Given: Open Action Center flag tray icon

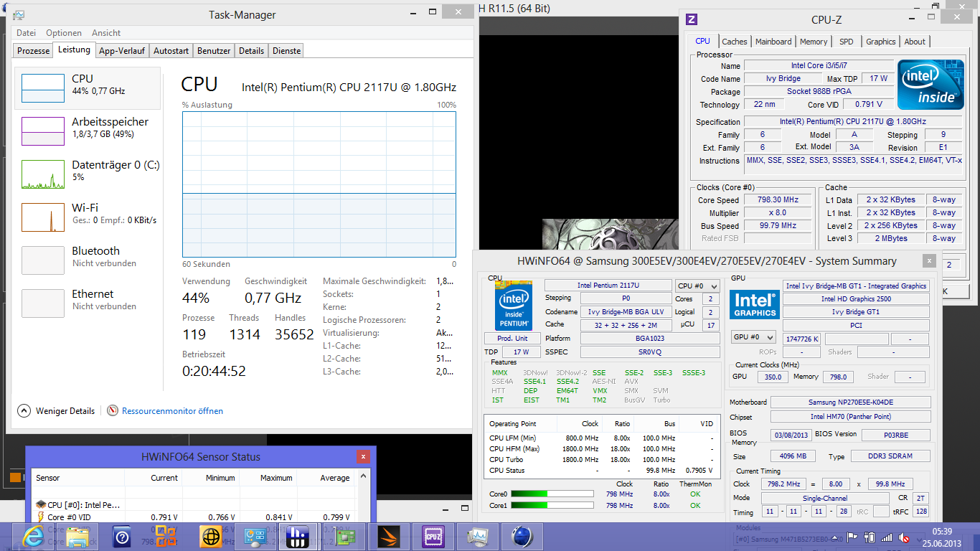Looking at the screenshot, I should click(852, 537).
